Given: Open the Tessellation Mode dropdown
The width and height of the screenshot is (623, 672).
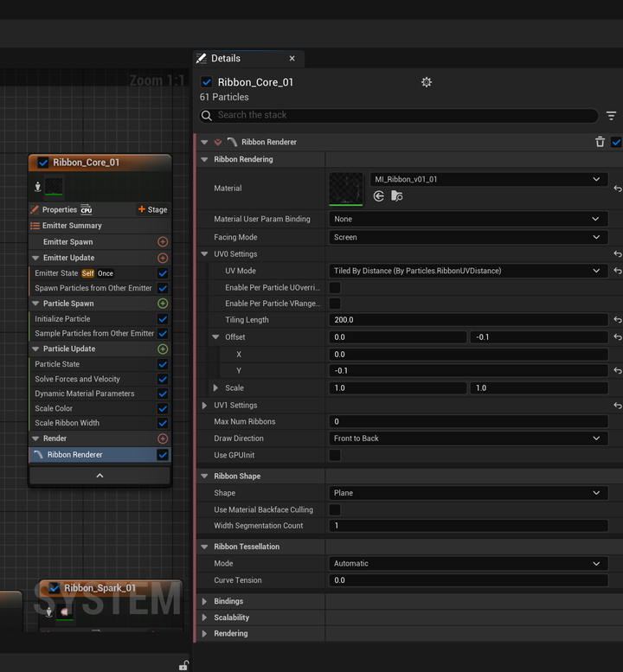Looking at the screenshot, I should 468,564.
